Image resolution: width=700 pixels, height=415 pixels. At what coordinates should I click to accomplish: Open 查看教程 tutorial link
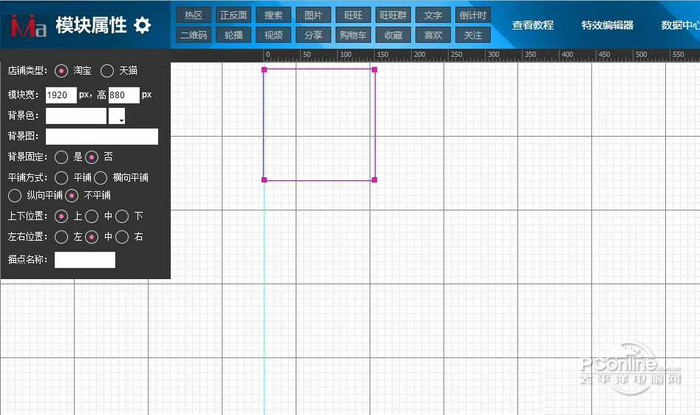533,25
